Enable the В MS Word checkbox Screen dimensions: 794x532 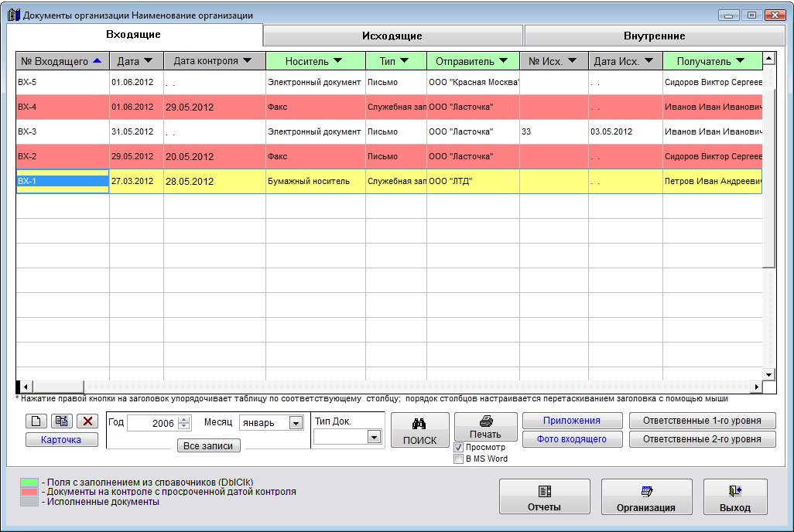tap(459, 459)
